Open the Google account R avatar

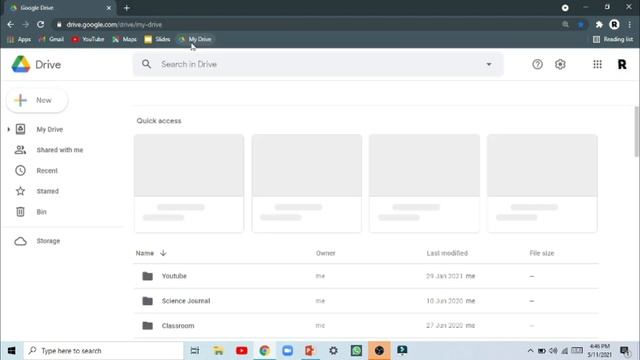622,64
